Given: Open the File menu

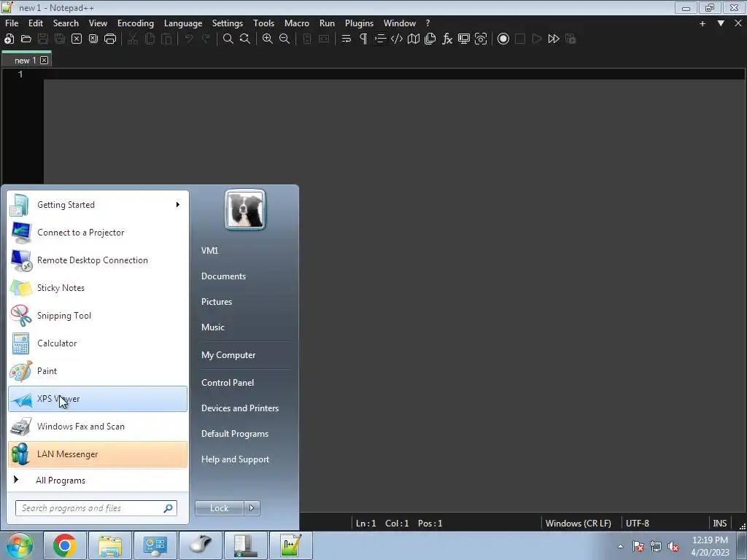Looking at the screenshot, I should point(12,23).
